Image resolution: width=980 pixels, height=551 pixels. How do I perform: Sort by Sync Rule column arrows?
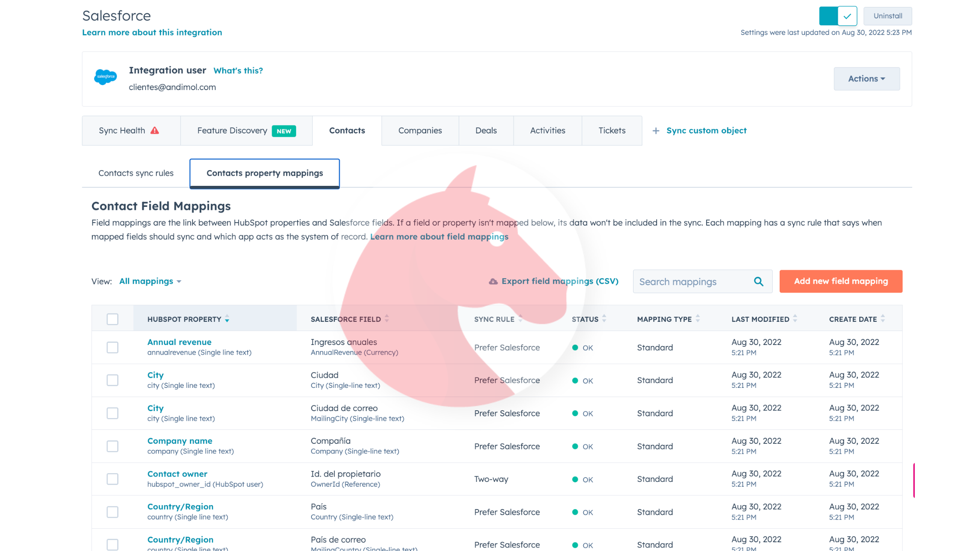pos(520,319)
